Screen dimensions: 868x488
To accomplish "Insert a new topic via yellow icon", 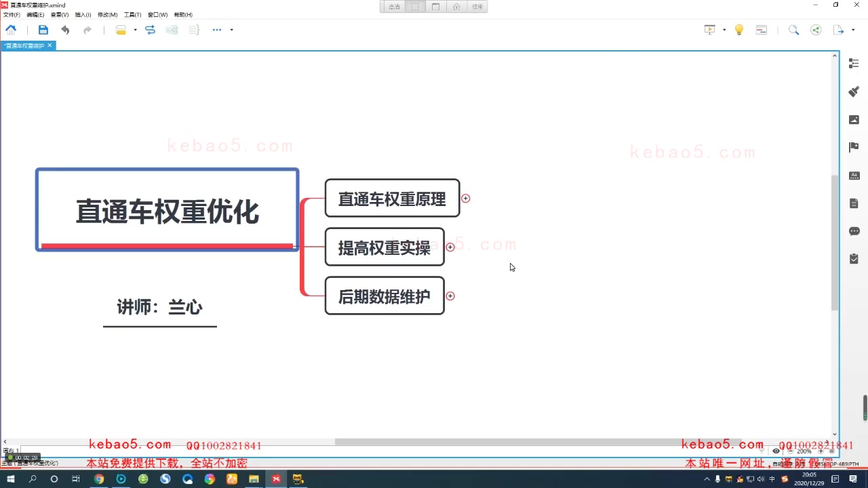I will [x=121, y=30].
